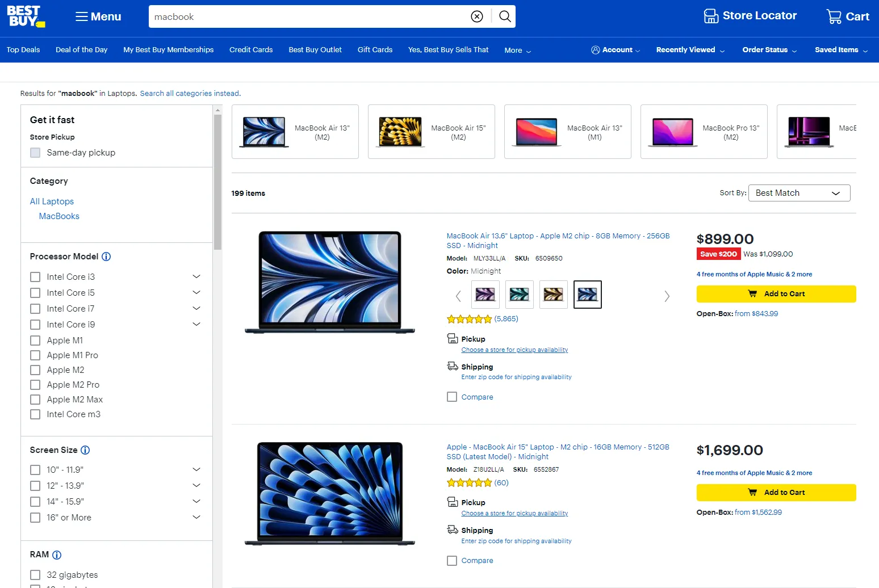Open Gift Cards page
The width and height of the screenshot is (879, 588).
[x=375, y=50]
